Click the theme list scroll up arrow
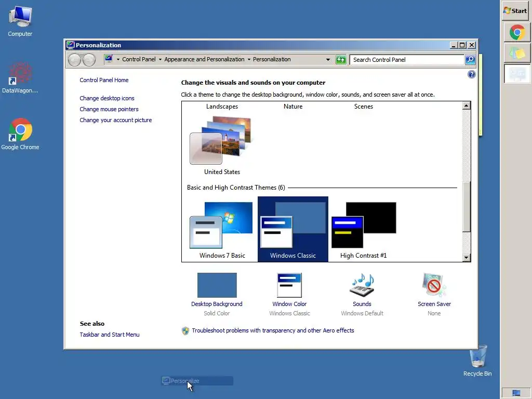 click(467, 105)
